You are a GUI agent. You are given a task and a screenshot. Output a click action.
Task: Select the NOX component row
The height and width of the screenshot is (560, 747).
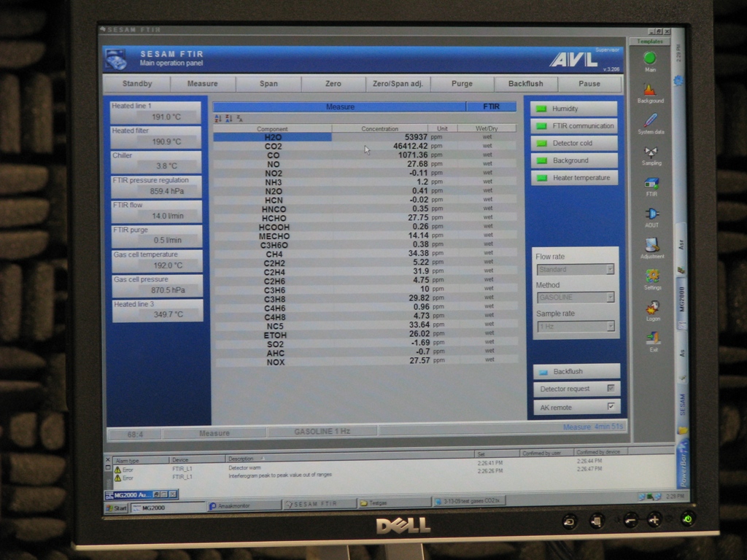366,362
